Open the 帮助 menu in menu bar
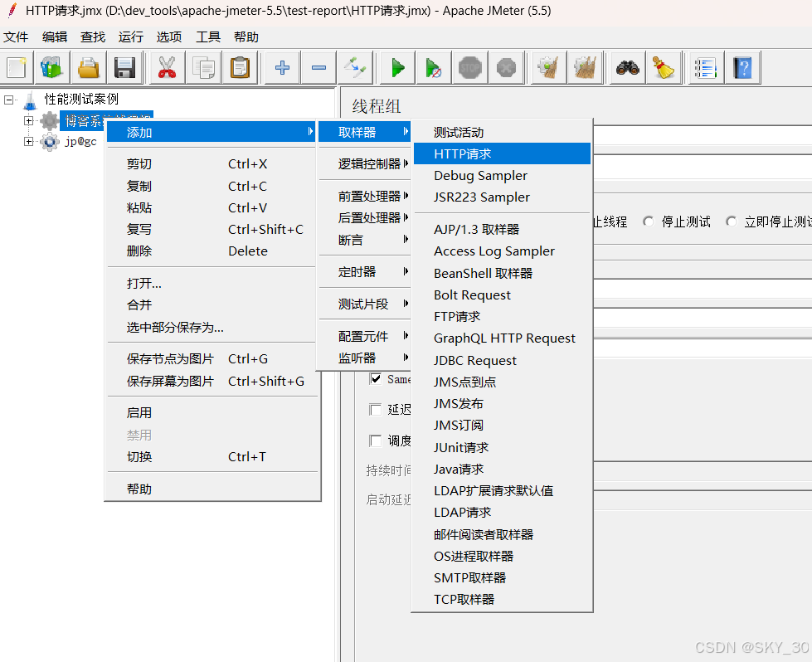This screenshot has height=662, width=812. tap(246, 37)
